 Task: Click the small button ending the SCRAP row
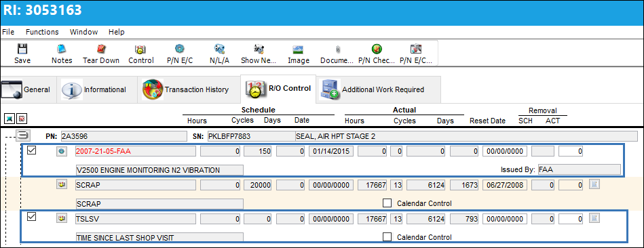594,184
